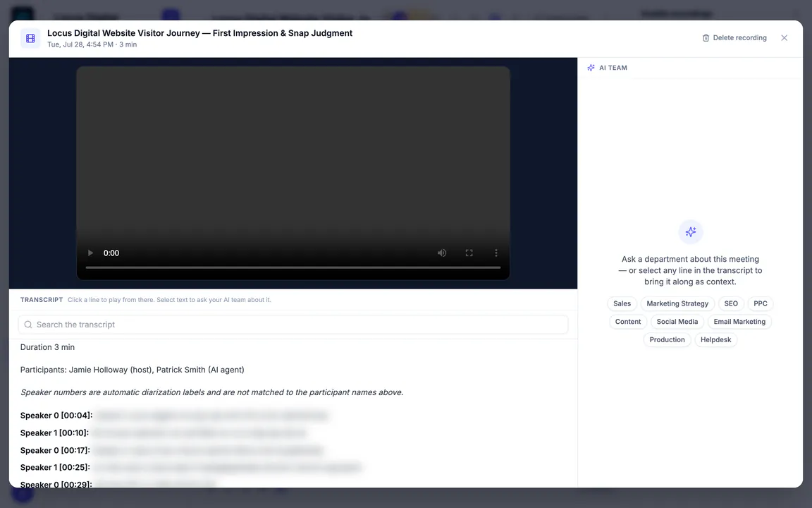The height and width of the screenshot is (508, 812).
Task: Click the Participants line in transcript
Action: pyautogui.click(x=132, y=370)
